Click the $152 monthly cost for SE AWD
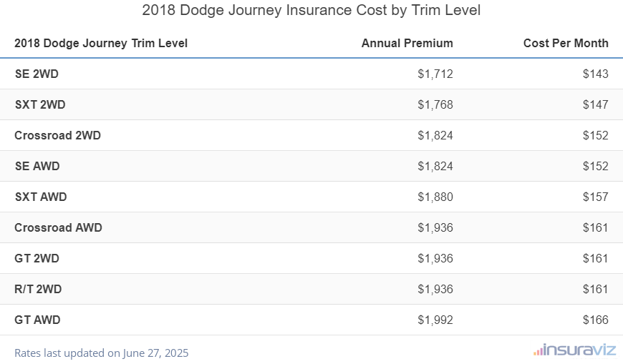 click(596, 166)
